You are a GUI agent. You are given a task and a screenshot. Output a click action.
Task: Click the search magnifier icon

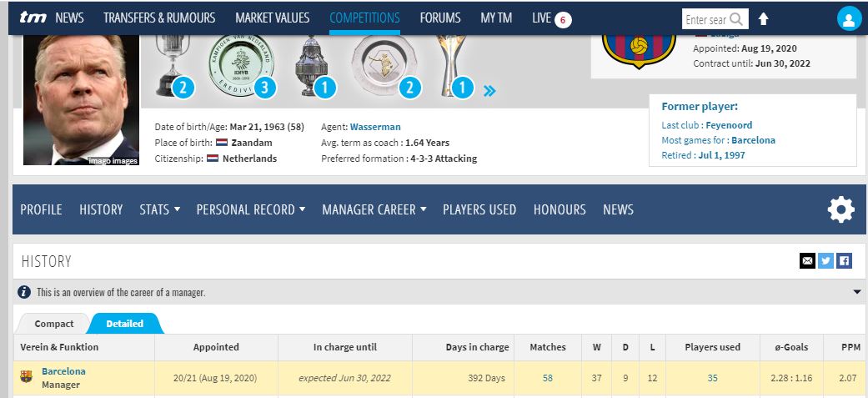click(x=736, y=19)
